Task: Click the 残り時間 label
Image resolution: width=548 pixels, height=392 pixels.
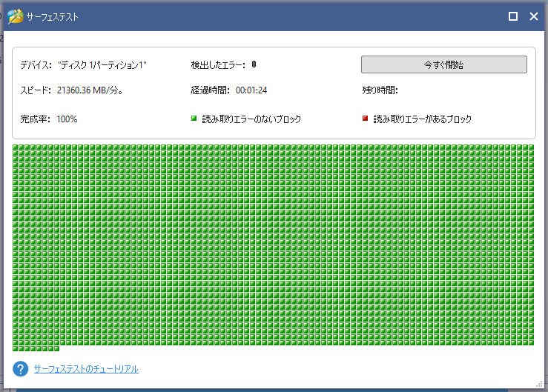Action: pyautogui.click(x=380, y=90)
